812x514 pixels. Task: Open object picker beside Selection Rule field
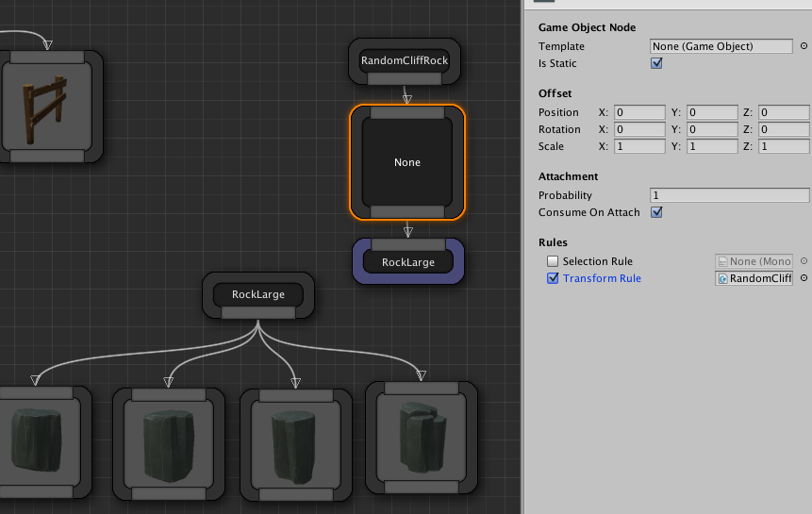(x=804, y=261)
